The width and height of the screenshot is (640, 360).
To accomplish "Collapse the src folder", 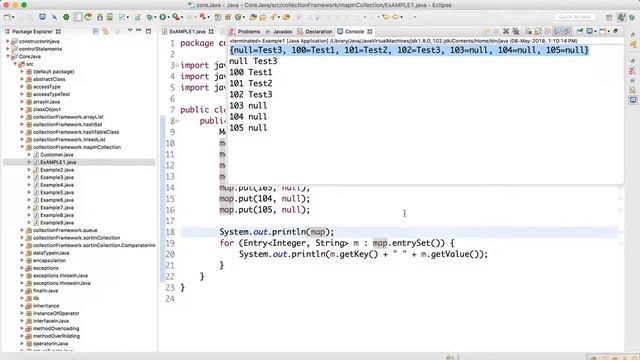I will pos(15,64).
